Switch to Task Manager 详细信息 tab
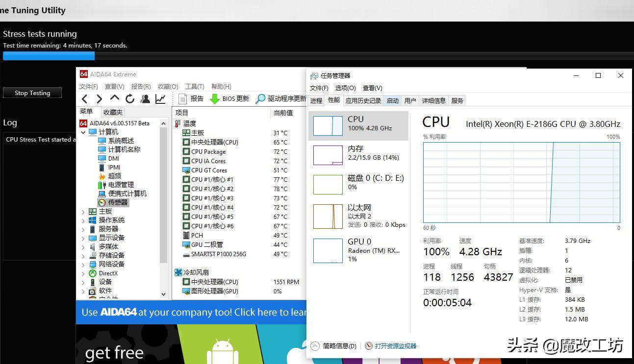The image size is (634, 364). pyautogui.click(x=434, y=100)
